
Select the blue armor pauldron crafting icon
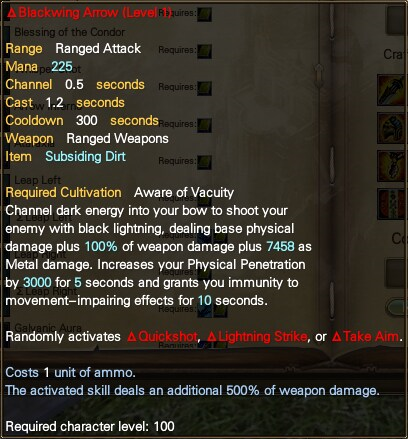[x=393, y=128]
